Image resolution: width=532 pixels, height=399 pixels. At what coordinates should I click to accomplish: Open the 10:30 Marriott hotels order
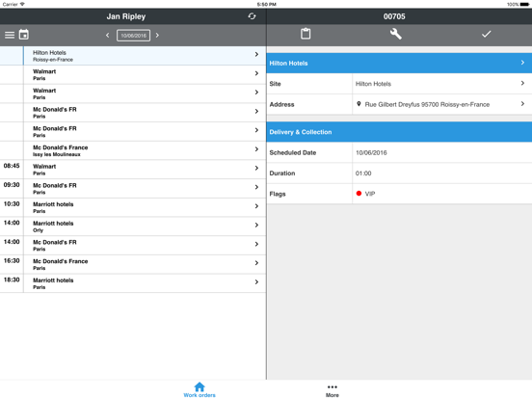(x=133, y=207)
